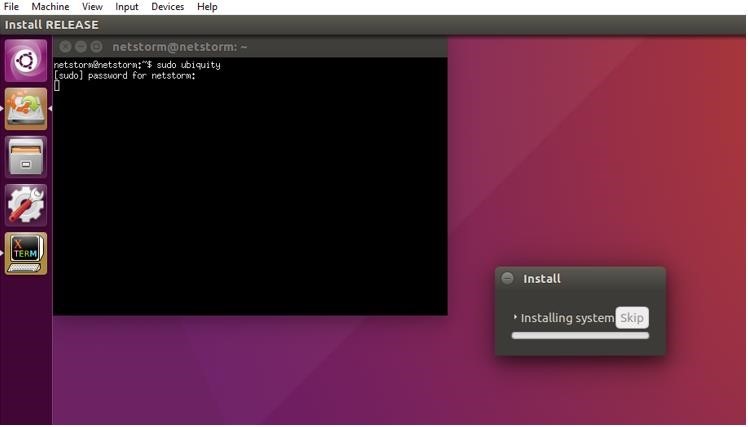Open the Help menu

point(207,7)
